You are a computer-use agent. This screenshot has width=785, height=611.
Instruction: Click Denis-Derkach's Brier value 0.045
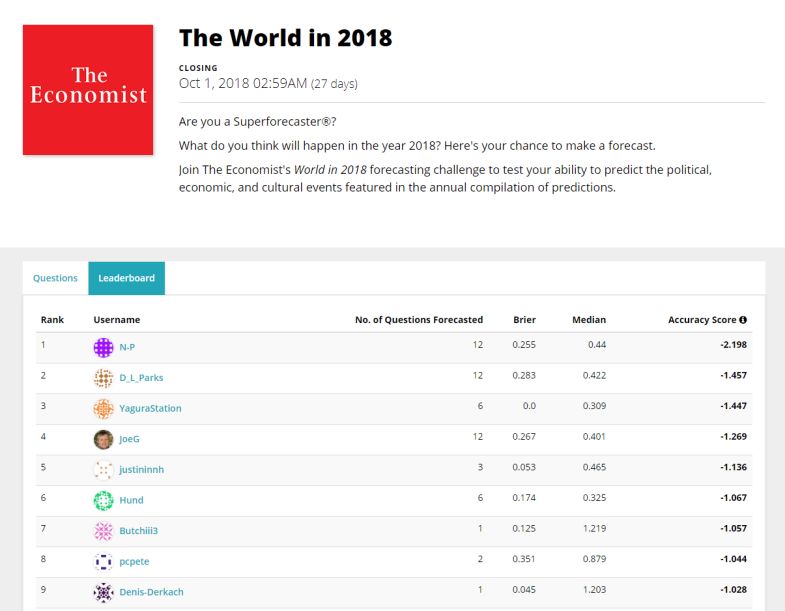524,589
